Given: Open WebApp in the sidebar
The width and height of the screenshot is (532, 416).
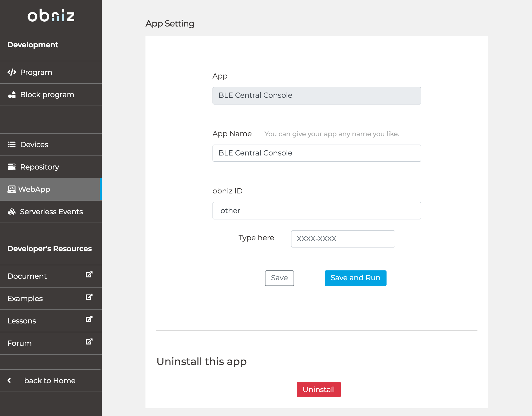Looking at the screenshot, I should [x=34, y=189].
